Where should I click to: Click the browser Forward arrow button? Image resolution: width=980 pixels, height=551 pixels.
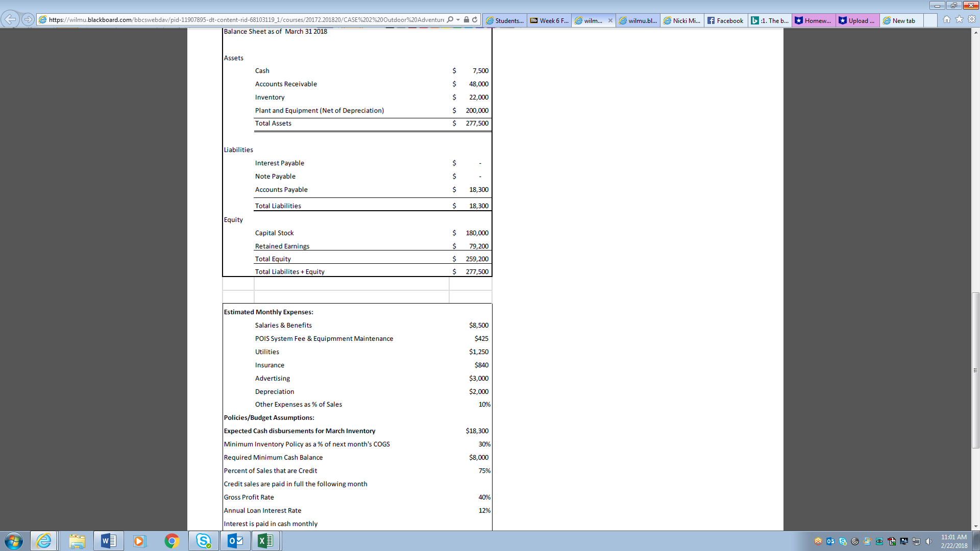[x=28, y=19]
